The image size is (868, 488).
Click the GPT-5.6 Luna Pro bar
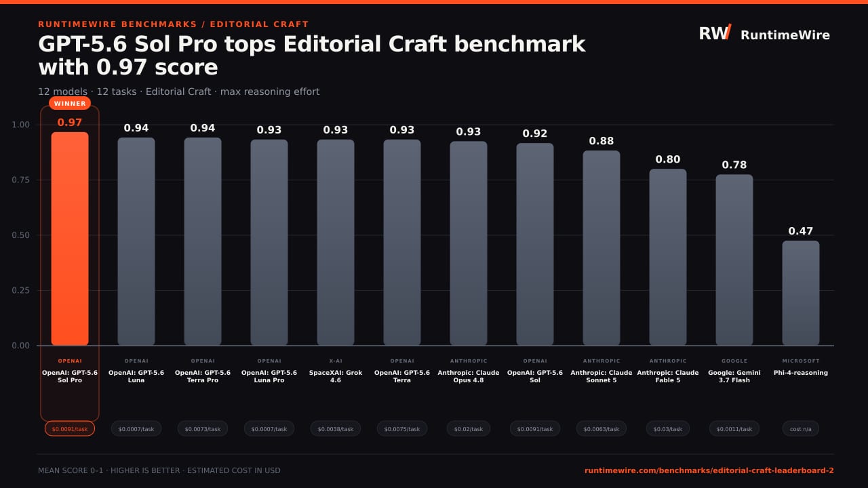269,243
